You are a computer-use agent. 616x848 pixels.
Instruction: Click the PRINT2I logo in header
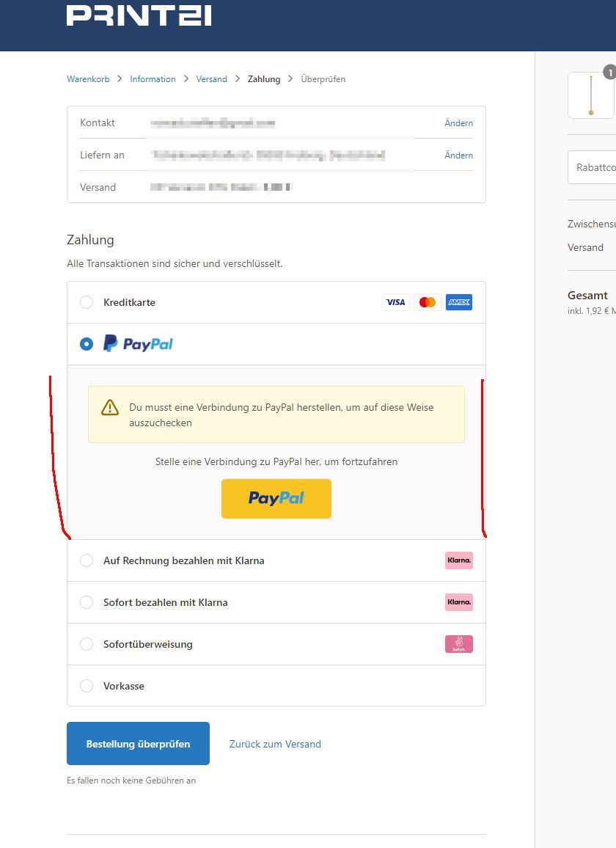pyautogui.click(x=139, y=15)
